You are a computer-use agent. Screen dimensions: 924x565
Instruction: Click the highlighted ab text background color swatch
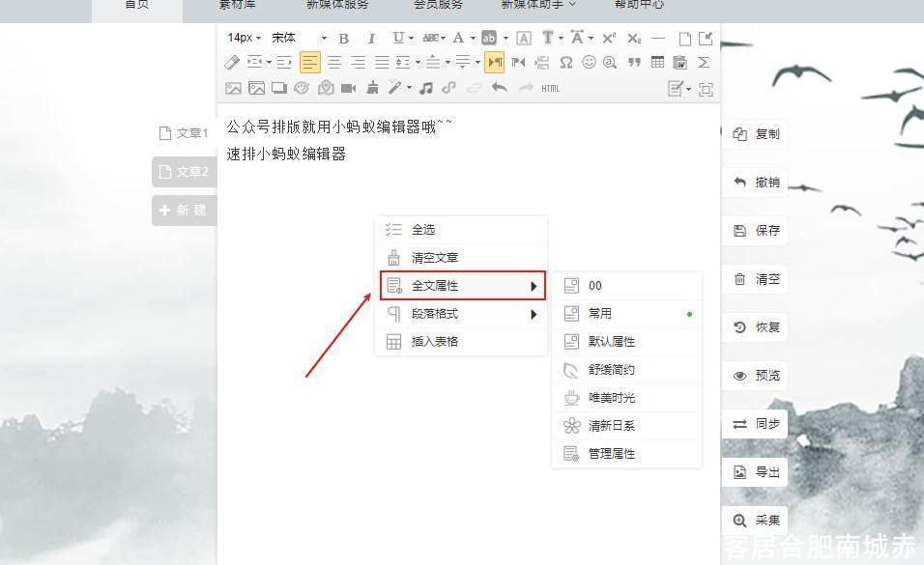(x=489, y=38)
